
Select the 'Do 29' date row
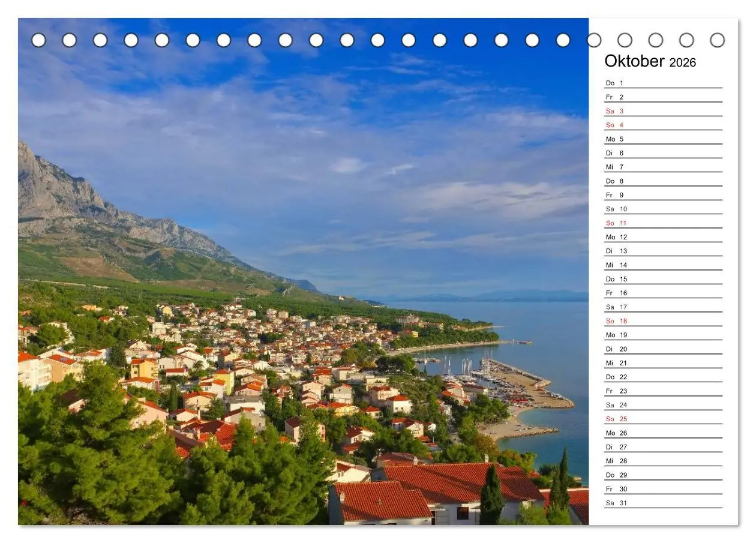[x=663, y=475]
